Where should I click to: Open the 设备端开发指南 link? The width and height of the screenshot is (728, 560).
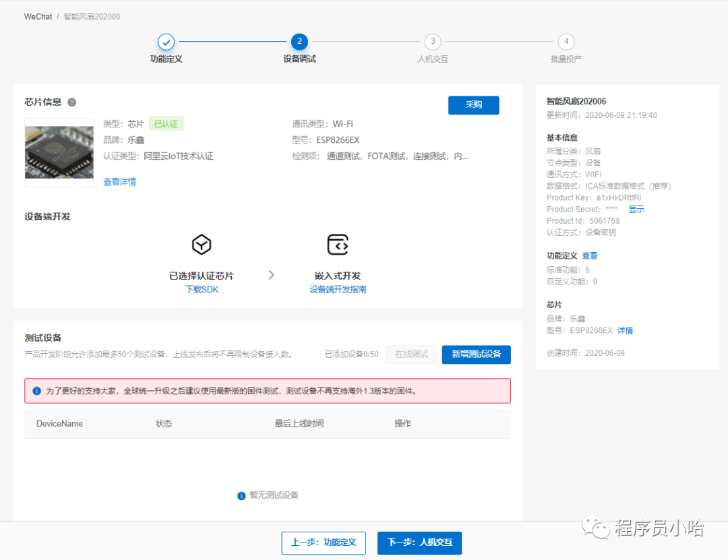(338, 290)
